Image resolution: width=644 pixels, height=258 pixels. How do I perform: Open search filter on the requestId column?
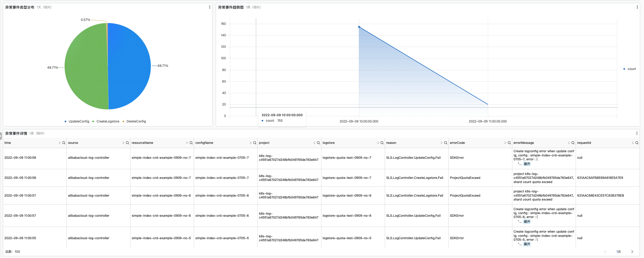pos(637,143)
